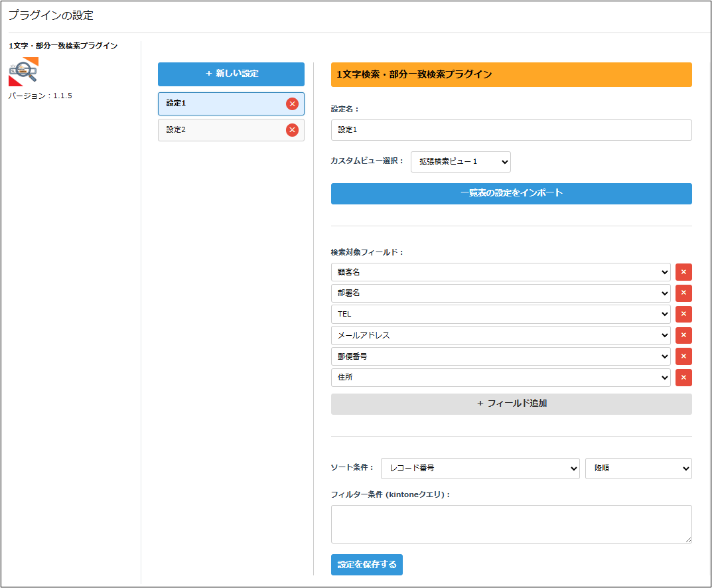Open the カスタムビュー選択 dropdown
The width and height of the screenshot is (712, 588).
coord(461,162)
